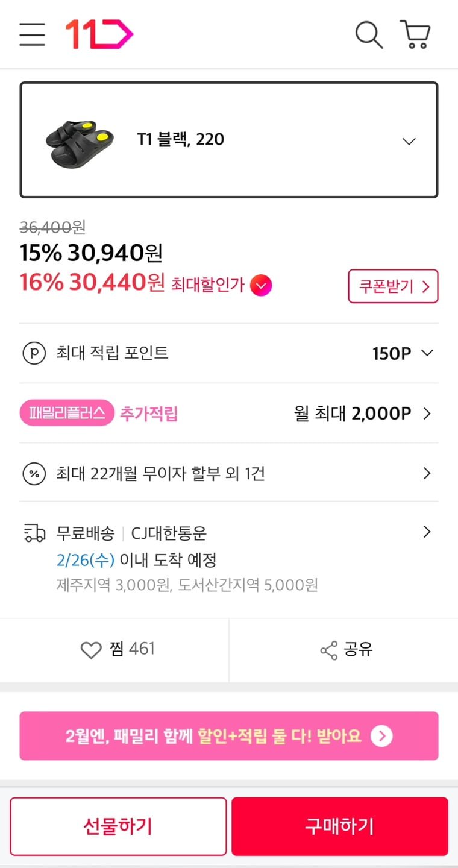Viewport: 458px width, 868px height.
Task: Open the search magnifier icon
Action: click(369, 34)
